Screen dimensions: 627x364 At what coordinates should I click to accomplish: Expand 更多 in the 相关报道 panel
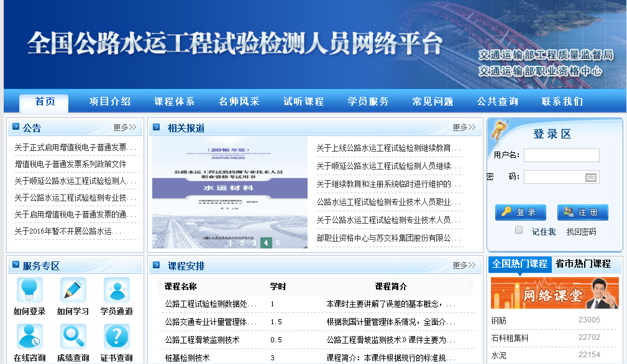464,128
